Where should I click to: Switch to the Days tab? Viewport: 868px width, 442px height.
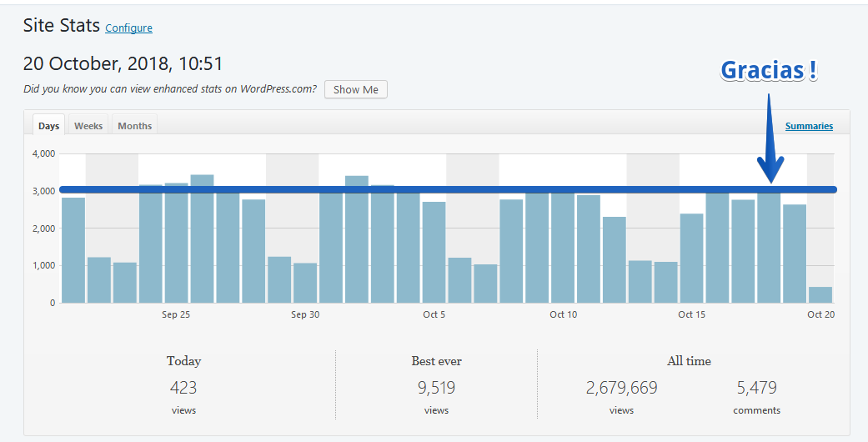pyautogui.click(x=48, y=126)
